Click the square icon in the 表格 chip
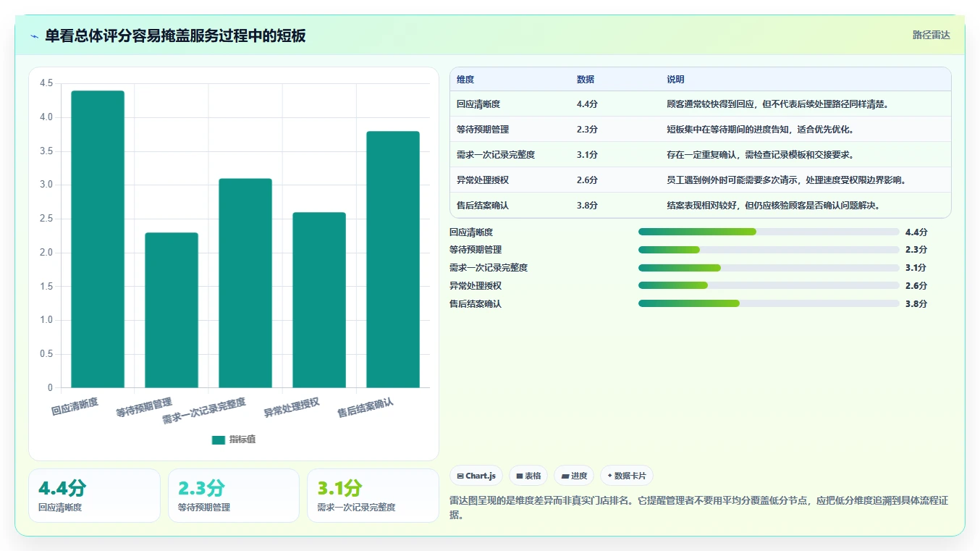The height and width of the screenshot is (551, 980). click(x=520, y=476)
